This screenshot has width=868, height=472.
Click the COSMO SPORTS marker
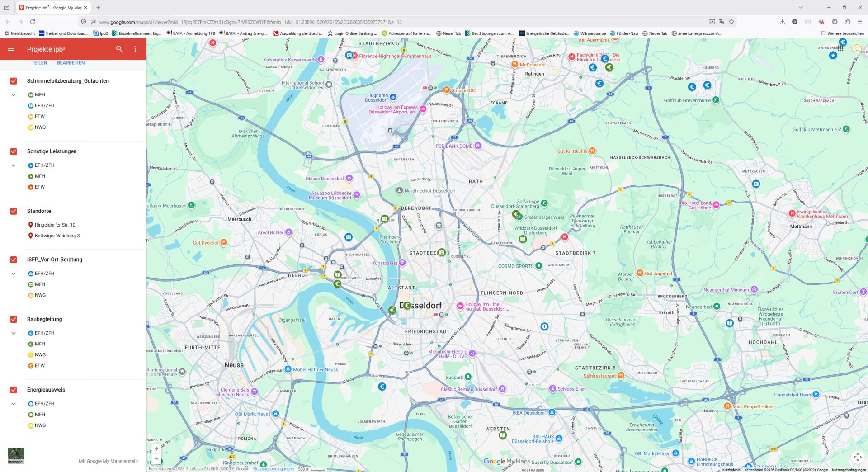click(539, 266)
